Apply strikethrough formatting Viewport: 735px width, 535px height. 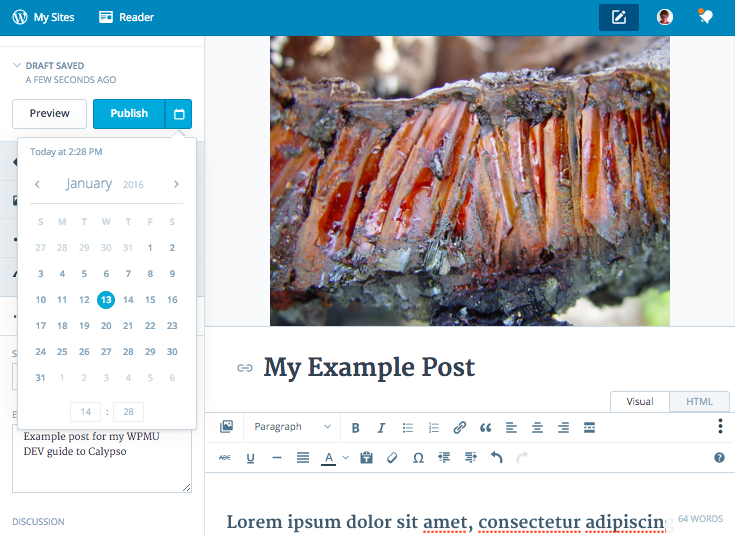225,458
